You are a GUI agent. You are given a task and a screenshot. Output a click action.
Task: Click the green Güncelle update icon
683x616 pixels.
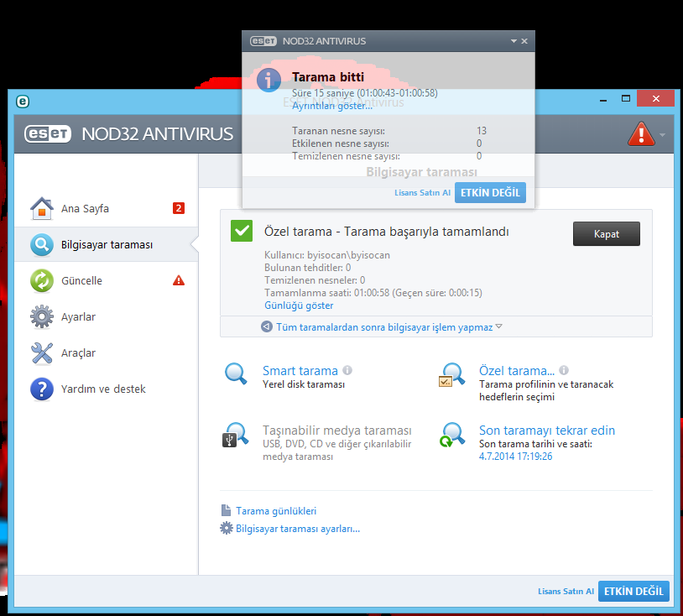[x=42, y=280]
